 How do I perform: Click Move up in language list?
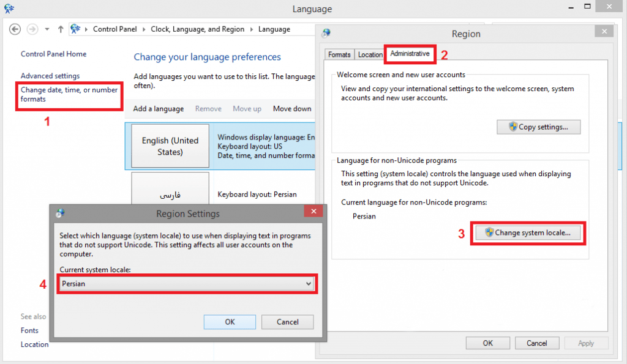[x=247, y=109]
